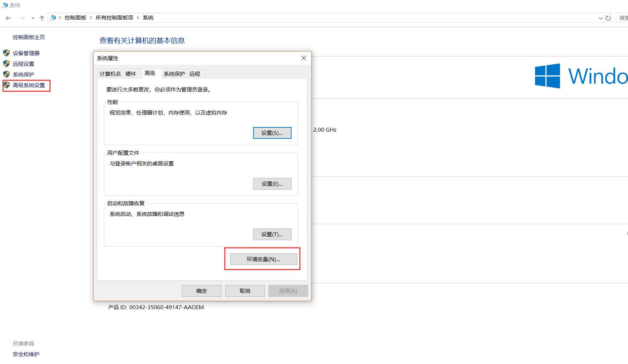The height and width of the screenshot is (364, 628).
Task: Click the Windows logo graphic
Action: point(548,76)
